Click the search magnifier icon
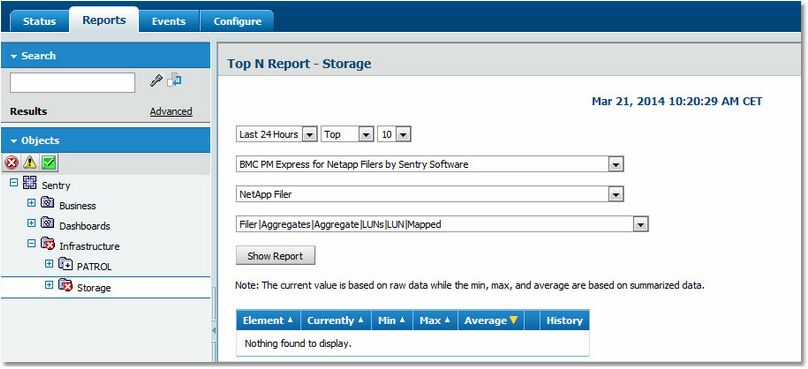This screenshot has height=369, width=808. (156, 80)
